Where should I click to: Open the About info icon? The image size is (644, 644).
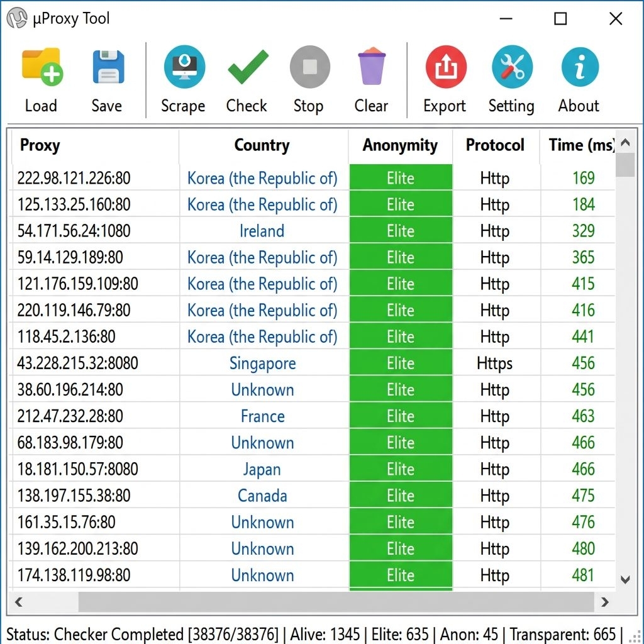click(580, 67)
